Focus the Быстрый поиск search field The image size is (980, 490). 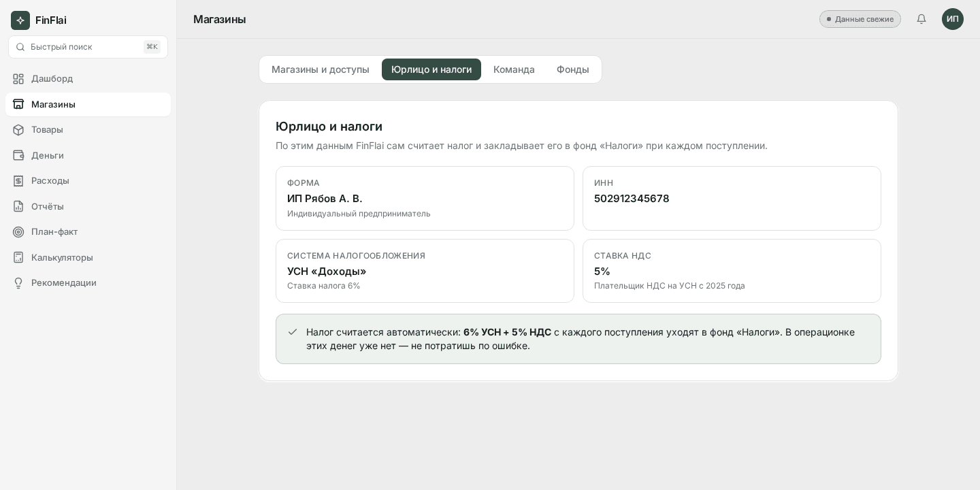88,47
